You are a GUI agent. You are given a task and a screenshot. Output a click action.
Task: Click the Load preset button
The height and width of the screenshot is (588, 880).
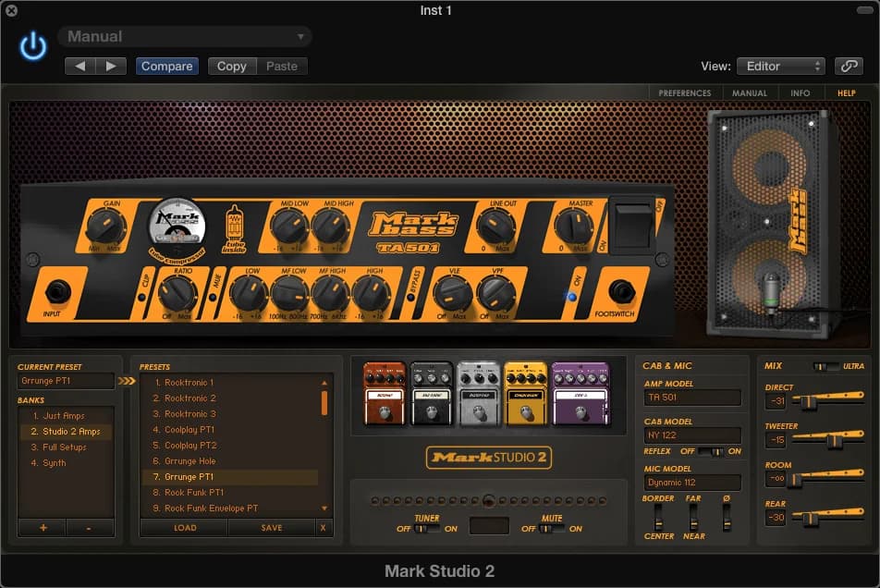coord(184,528)
